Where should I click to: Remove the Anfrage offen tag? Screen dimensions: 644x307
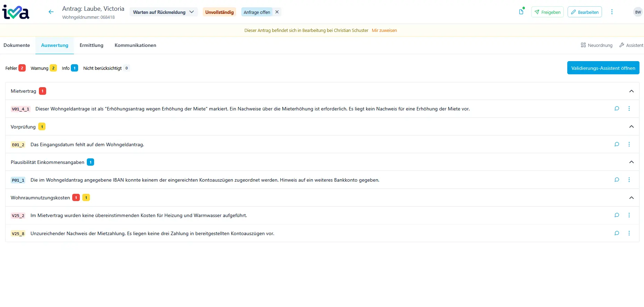[277, 12]
